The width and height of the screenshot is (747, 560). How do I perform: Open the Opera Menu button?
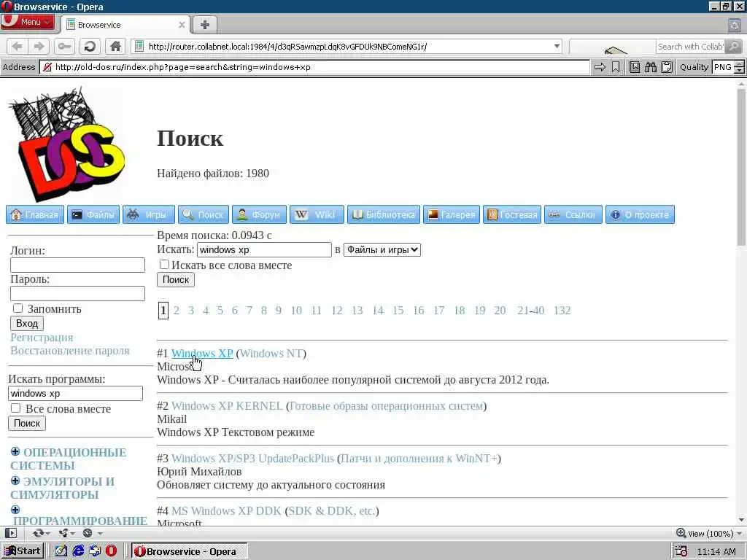pyautogui.click(x=27, y=22)
